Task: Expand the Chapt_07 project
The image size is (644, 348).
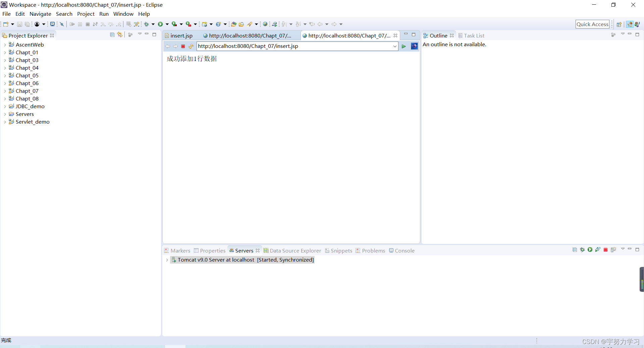Action: coord(5,91)
